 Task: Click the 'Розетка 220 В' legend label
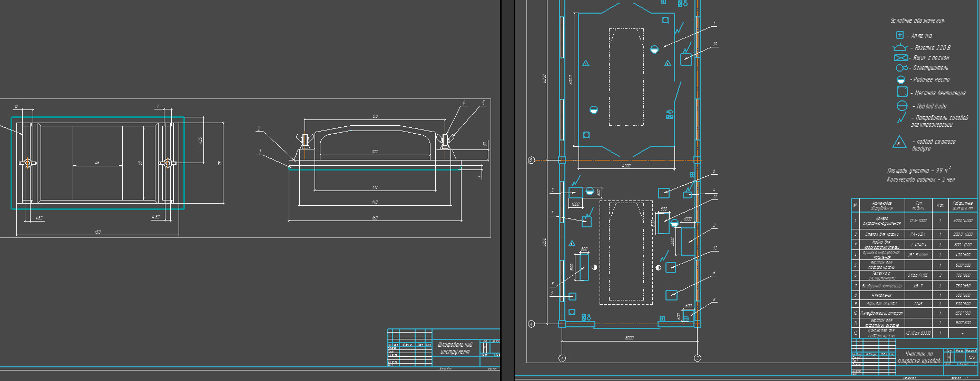(x=933, y=48)
